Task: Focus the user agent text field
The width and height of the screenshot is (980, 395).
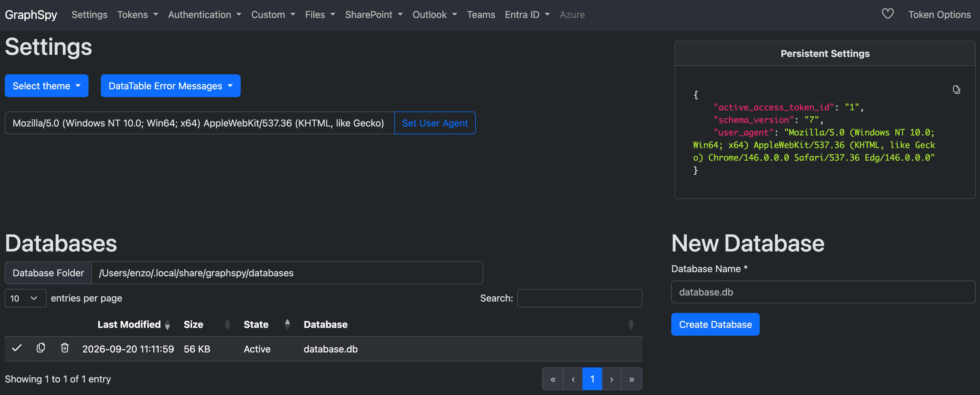Action: [x=200, y=123]
